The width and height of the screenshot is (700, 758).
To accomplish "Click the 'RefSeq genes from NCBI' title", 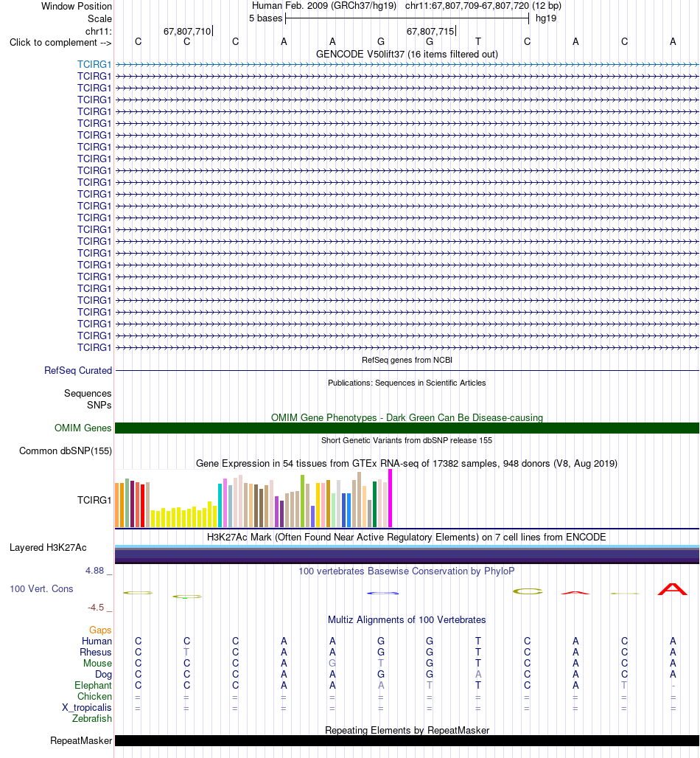I will [x=407, y=360].
